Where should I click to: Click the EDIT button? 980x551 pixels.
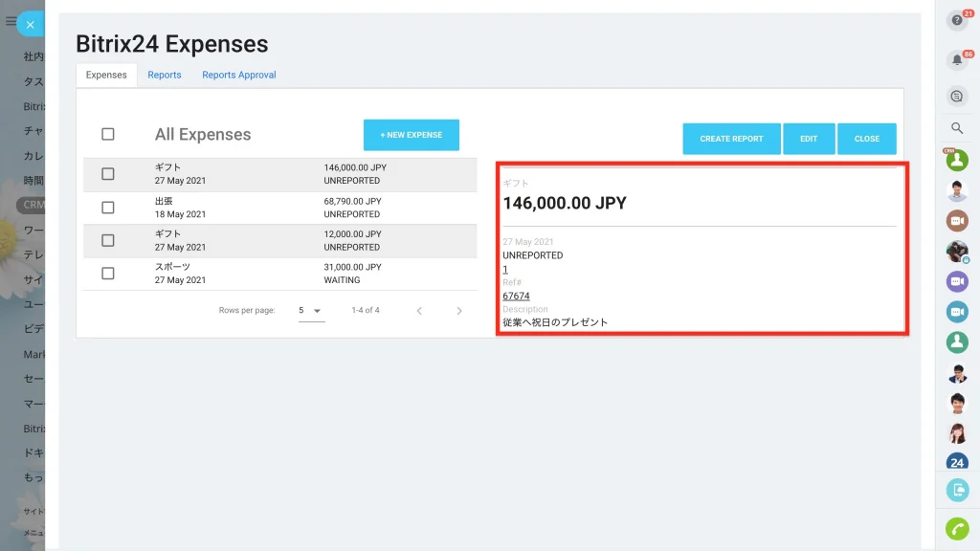tap(809, 139)
